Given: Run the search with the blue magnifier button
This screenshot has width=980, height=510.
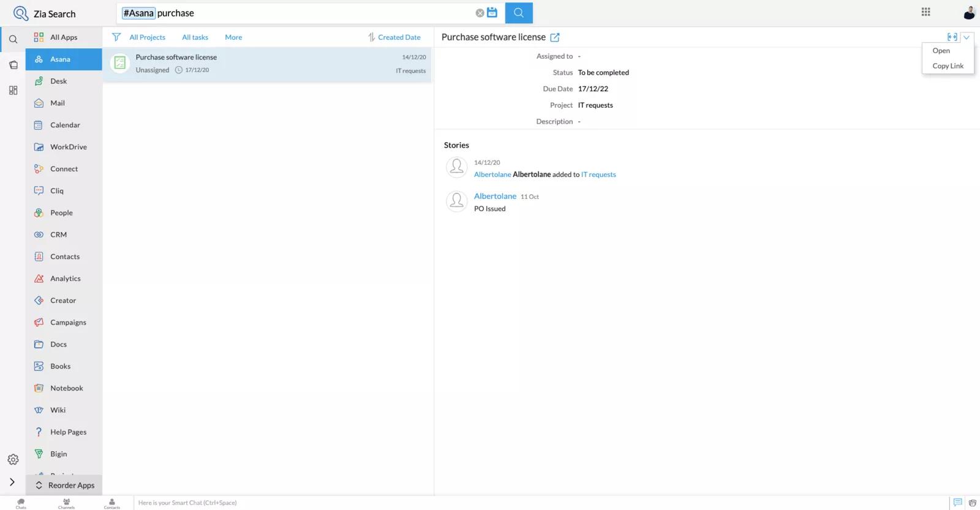Looking at the screenshot, I should coord(519,13).
